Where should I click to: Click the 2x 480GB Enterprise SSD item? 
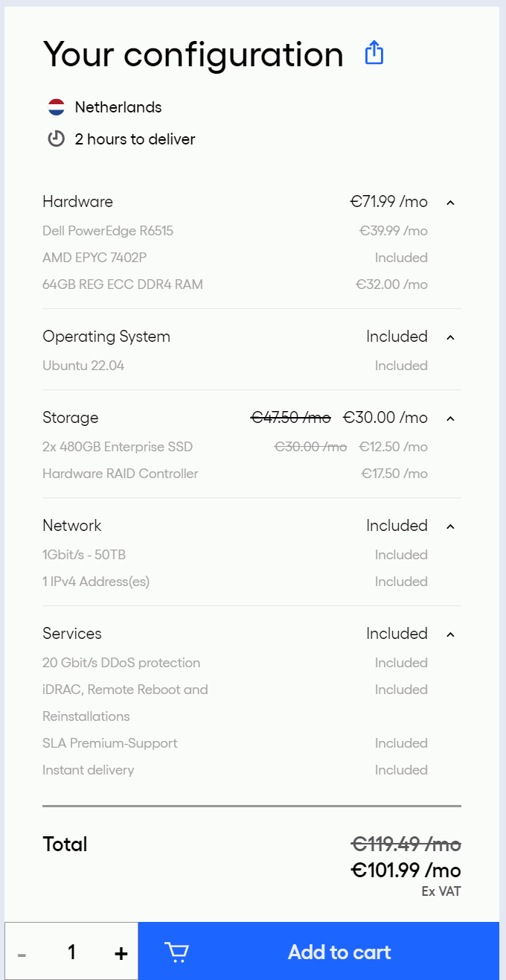[118, 447]
